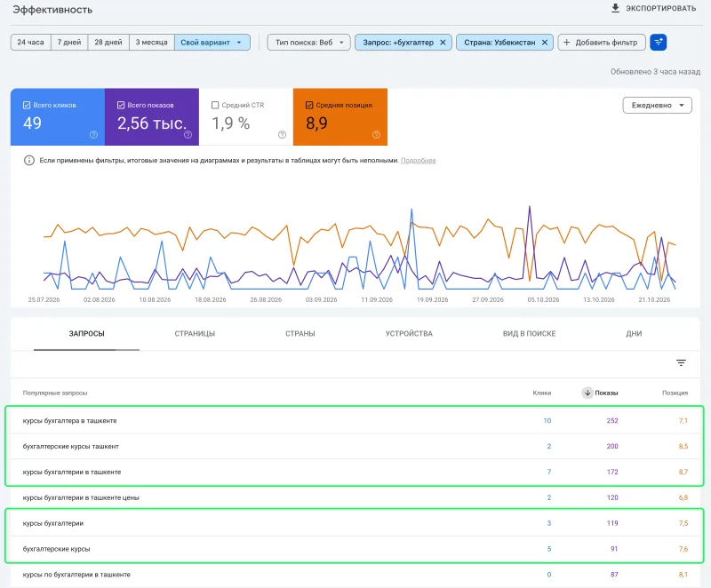Screen dimensions: 711x588
Task: Click help icon on Средний CTR card
Action: 282,134
